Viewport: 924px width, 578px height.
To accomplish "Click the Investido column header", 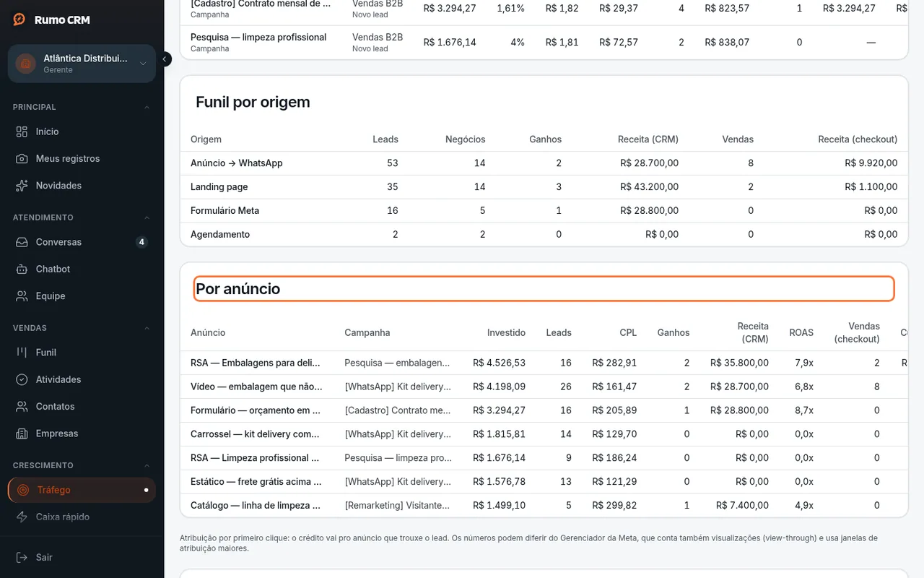I will (x=506, y=332).
